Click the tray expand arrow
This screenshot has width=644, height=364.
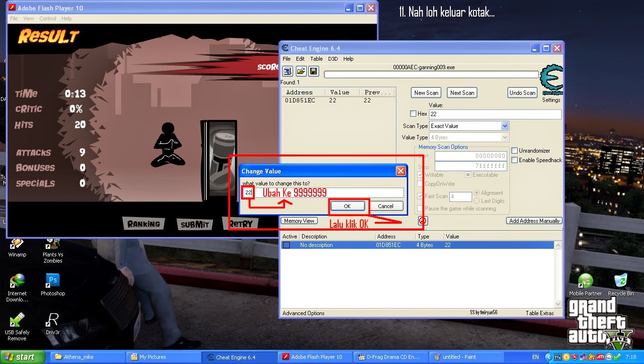[548, 357]
